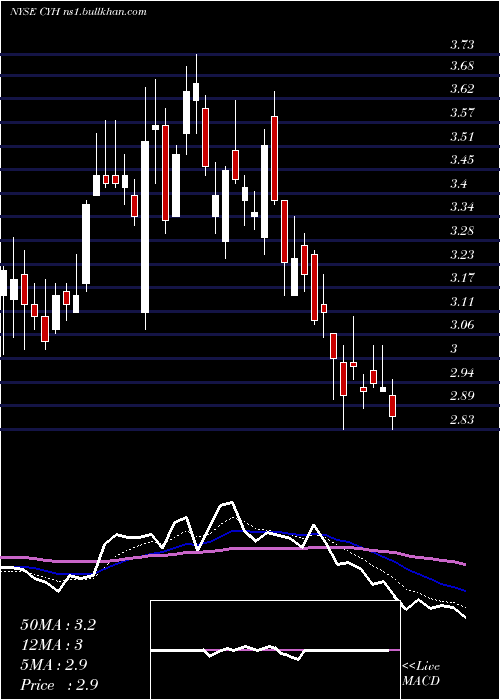Click the 50MA : 3.2 readout

tap(58, 625)
